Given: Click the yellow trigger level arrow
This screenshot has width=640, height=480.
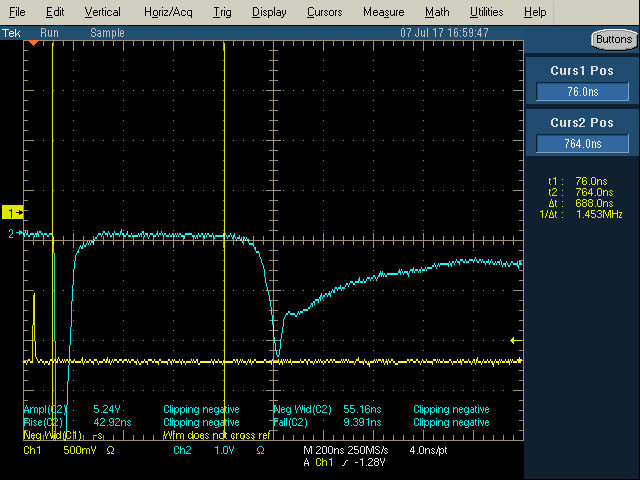Looking at the screenshot, I should (x=516, y=340).
